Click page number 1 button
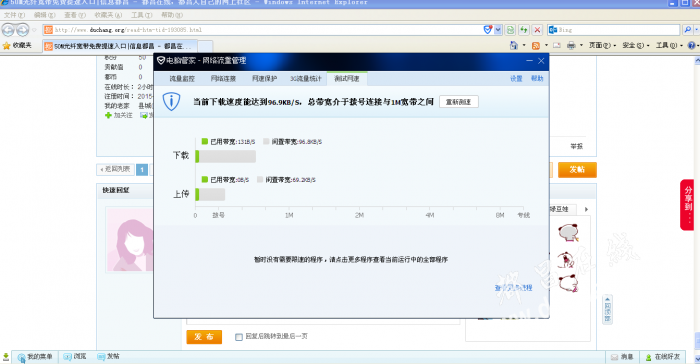 (142, 170)
